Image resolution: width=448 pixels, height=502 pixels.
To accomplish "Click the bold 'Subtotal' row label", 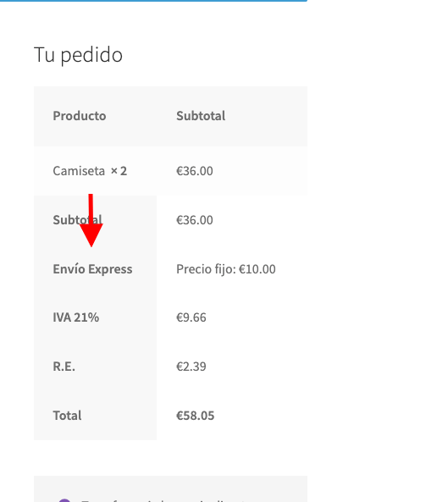I will pyautogui.click(x=78, y=220).
